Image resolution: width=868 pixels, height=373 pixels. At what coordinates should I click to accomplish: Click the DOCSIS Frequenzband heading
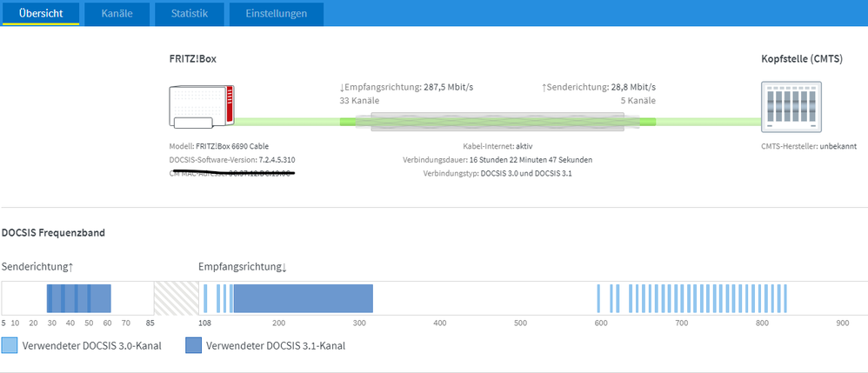coord(53,233)
